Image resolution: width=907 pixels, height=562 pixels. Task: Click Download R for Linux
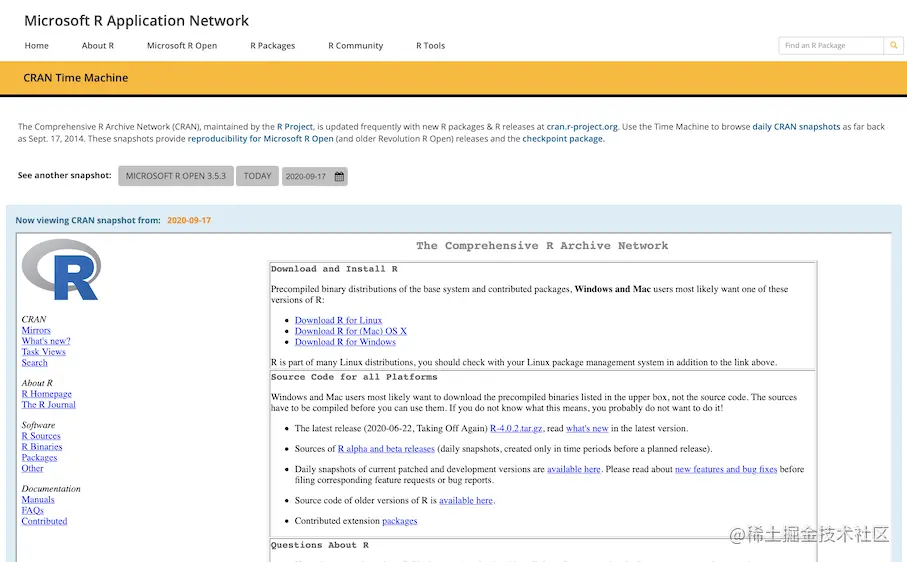point(338,320)
